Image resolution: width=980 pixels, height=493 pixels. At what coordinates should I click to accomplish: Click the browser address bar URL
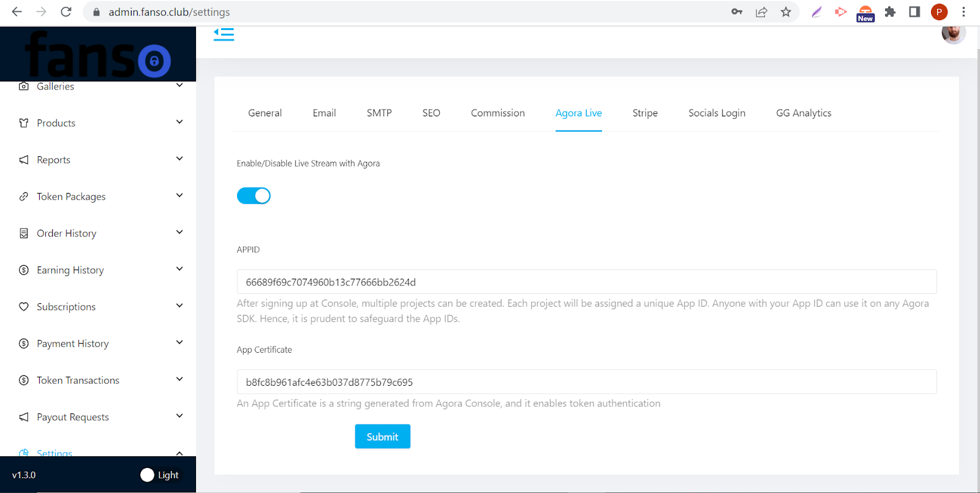(x=169, y=12)
